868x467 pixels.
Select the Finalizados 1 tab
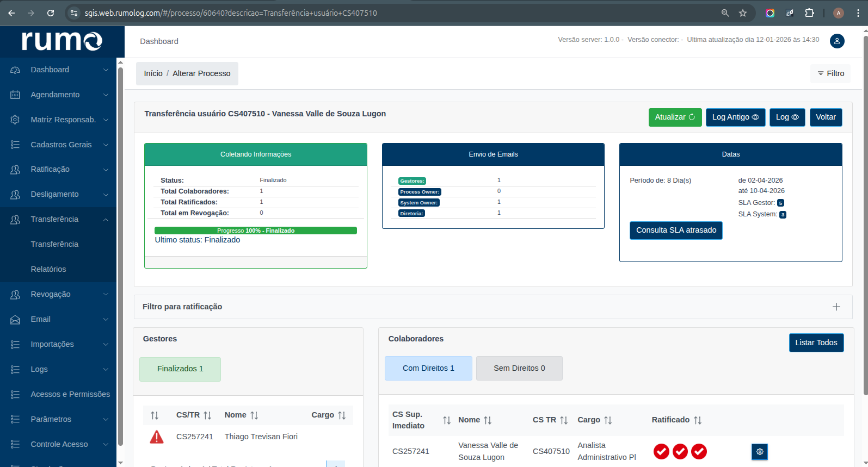pos(180,369)
